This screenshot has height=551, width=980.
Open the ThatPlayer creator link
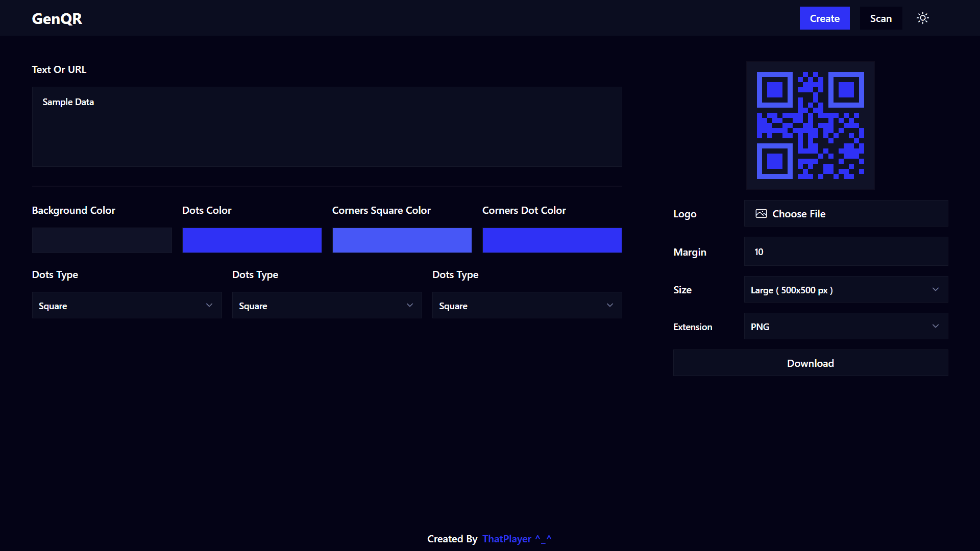click(517, 539)
